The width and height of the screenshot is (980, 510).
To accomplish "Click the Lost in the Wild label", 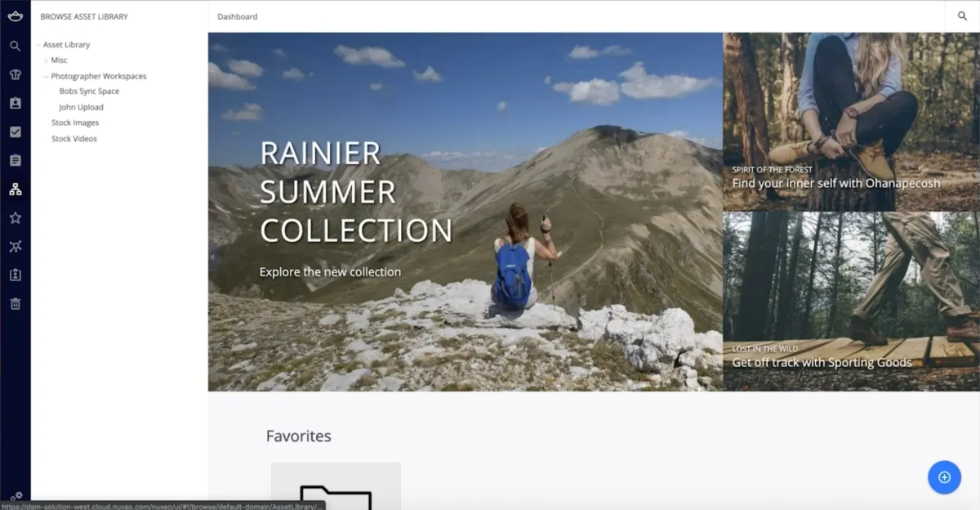I will pos(764,349).
